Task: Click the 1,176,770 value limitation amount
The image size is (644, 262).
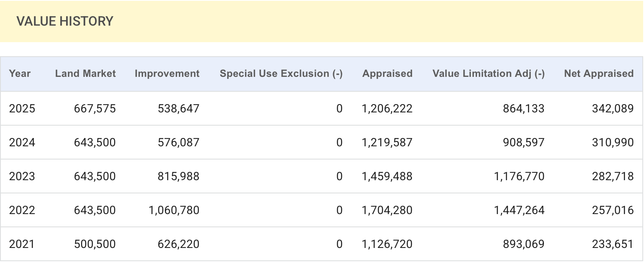Action: 519,176
